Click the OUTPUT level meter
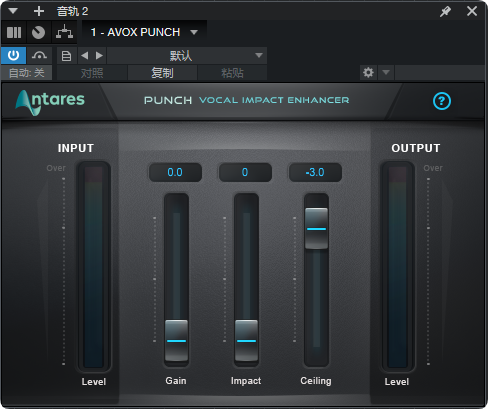Screen dimensions: 488x409 point(397,267)
